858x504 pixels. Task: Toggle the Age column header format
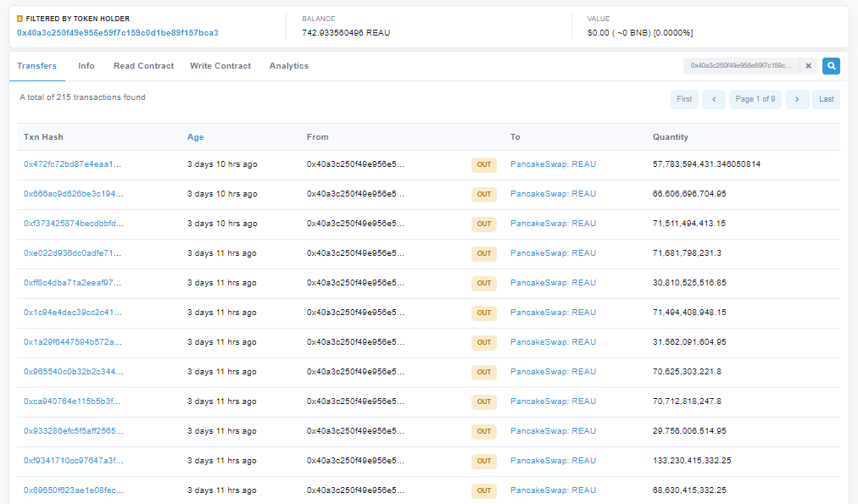(x=195, y=137)
